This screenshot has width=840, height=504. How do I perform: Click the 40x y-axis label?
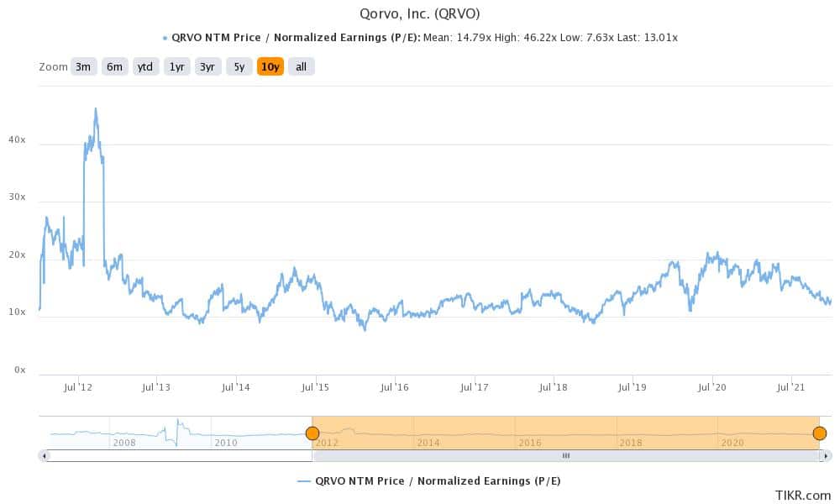[x=17, y=139]
